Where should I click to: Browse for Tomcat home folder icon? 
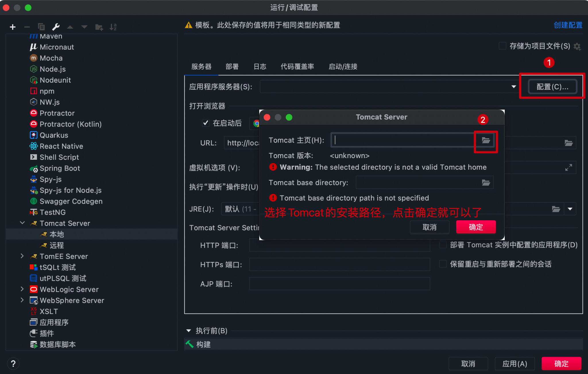click(x=486, y=140)
